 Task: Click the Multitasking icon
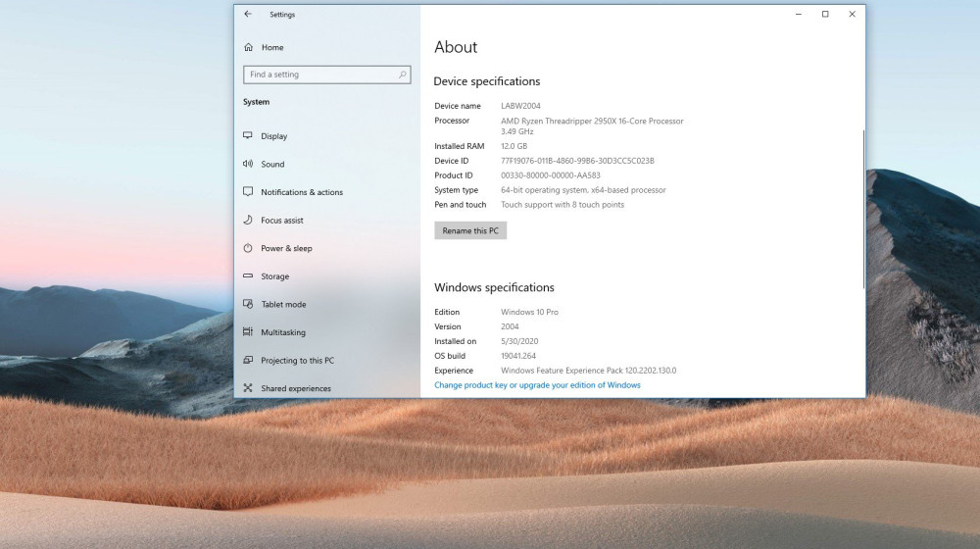[x=248, y=332]
